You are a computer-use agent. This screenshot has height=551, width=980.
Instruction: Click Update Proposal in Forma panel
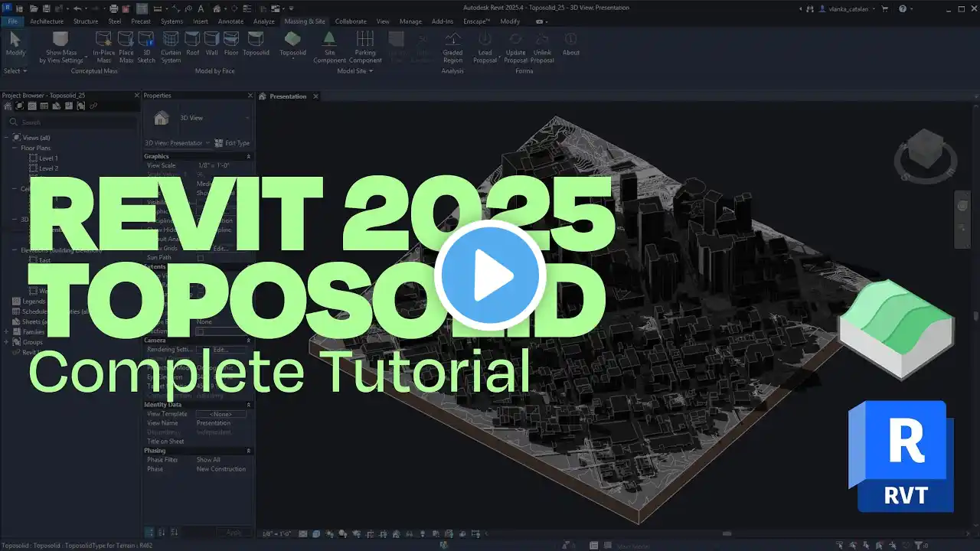point(516,47)
